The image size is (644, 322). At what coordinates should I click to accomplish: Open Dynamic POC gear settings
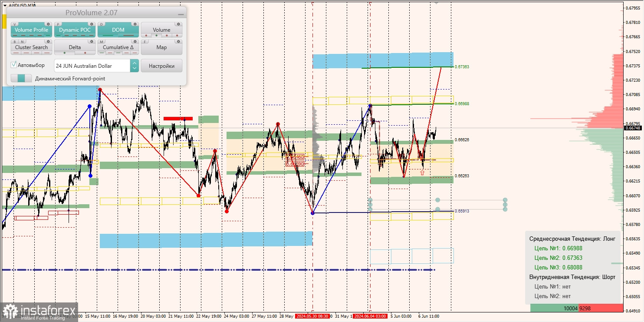[92, 24]
